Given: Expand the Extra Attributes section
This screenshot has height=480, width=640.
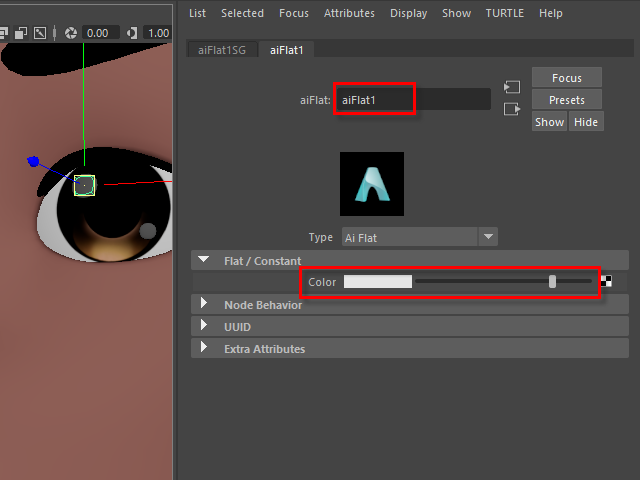Looking at the screenshot, I should click(204, 348).
